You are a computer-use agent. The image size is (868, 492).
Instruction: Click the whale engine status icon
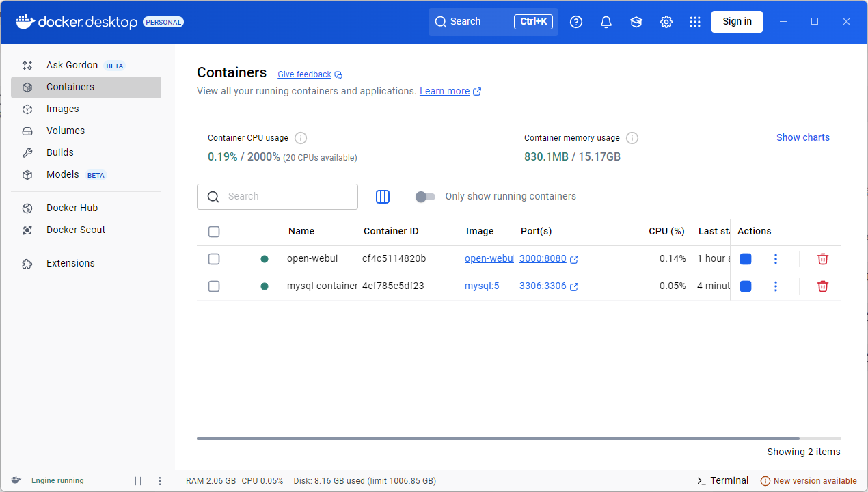tap(16, 480)
